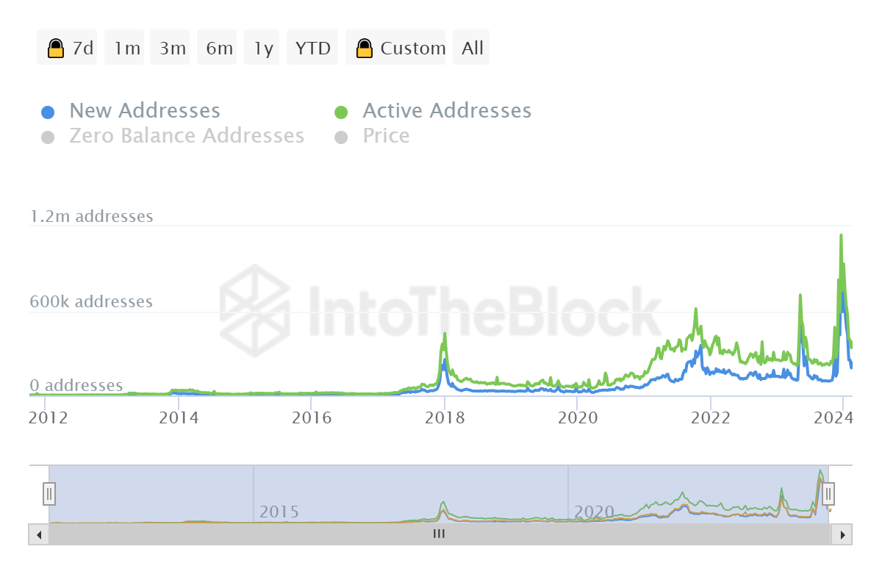The image size is (882, 588).
Task: Select the YTD range button
Action: point(313,49)
